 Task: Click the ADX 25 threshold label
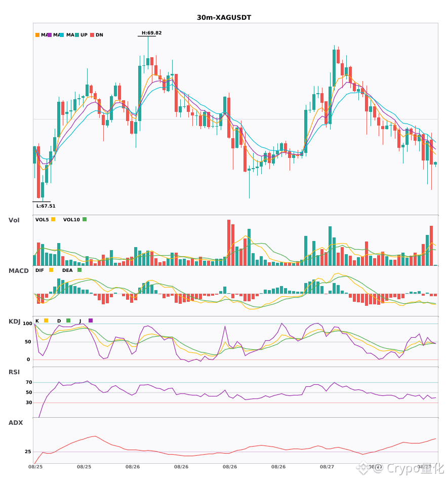click(x=28, y=452)
